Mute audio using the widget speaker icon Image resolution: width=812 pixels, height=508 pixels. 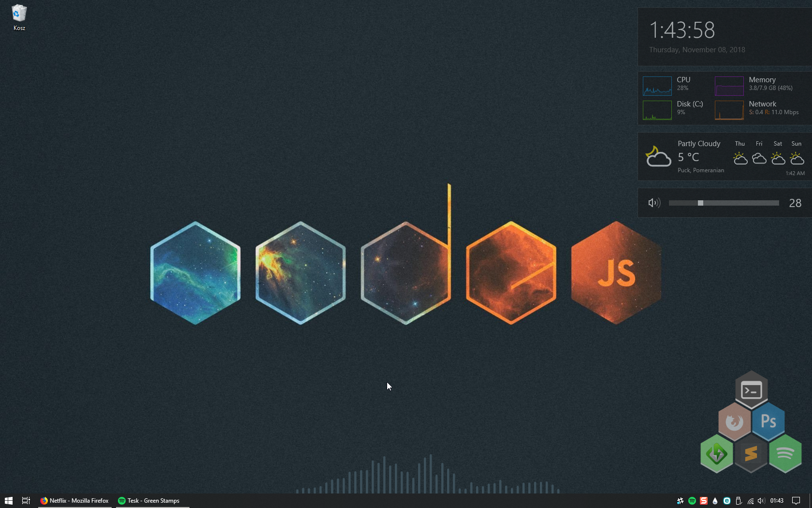(x=654, y=203)
